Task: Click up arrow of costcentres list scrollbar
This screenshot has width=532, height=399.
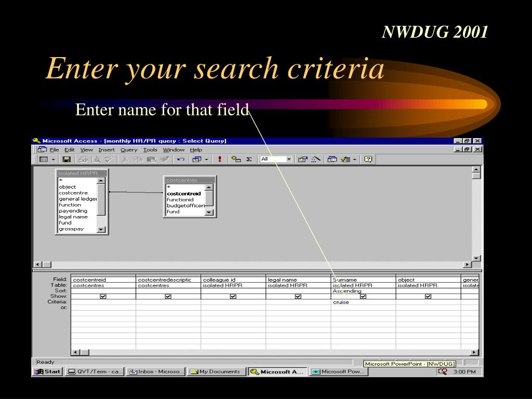Action: (209, 187)
